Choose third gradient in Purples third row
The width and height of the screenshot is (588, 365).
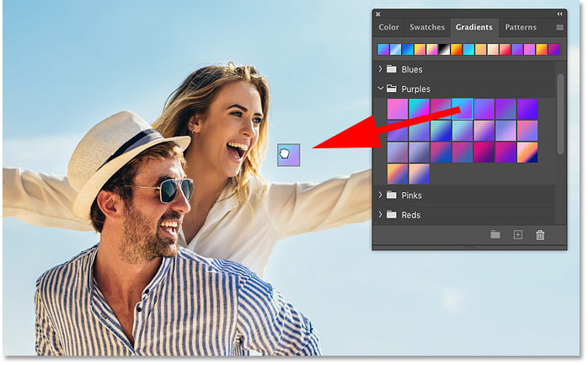pyautogui.click(x=441, y=153)
